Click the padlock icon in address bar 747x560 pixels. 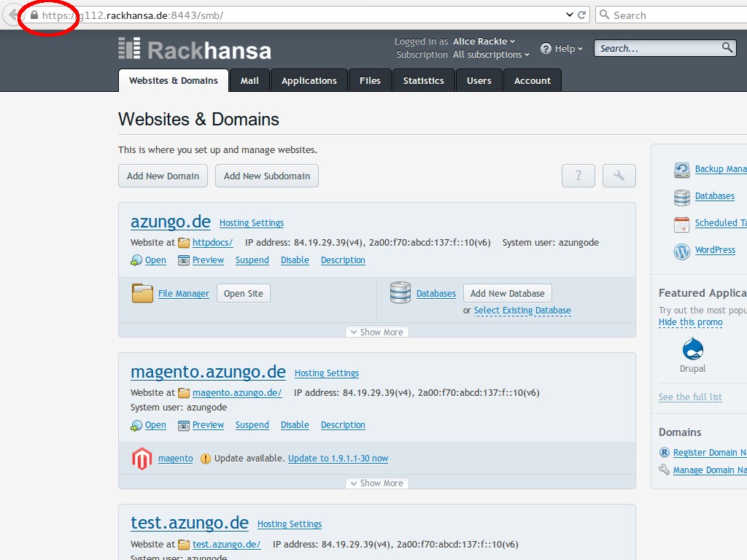click(x=34, y=15)
